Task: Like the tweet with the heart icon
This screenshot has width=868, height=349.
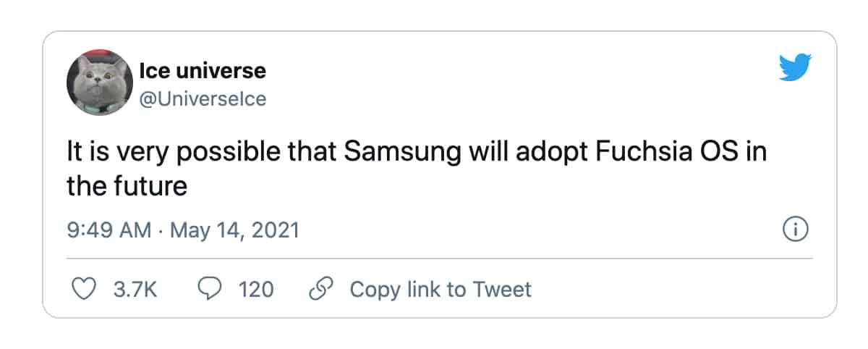Action: pyautogui.click(x=86, y=290)
